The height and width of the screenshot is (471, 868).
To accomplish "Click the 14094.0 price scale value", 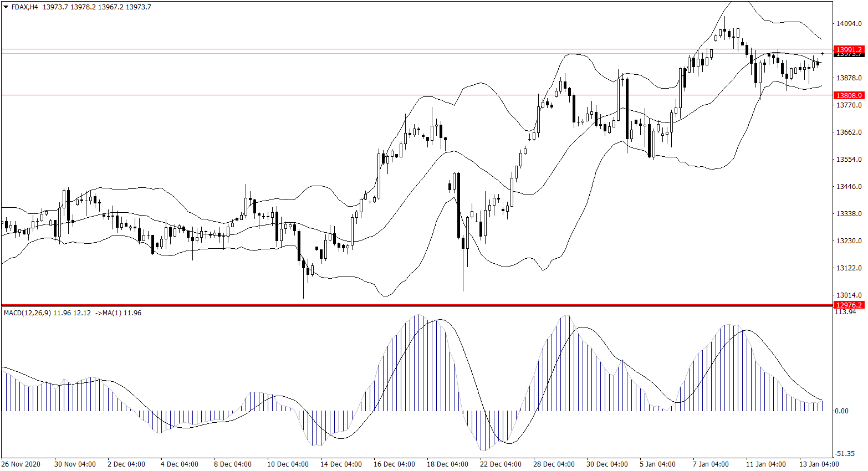I will tap(849, 24).
